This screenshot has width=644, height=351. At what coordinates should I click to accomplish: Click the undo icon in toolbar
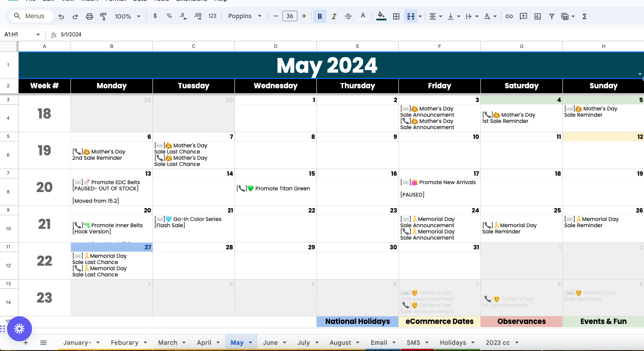[61, 16]
